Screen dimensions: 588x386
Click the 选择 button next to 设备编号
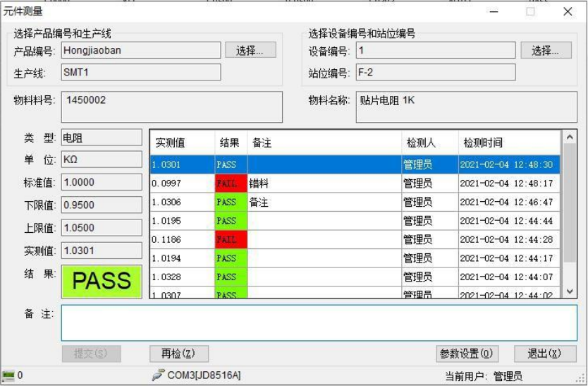546,50
